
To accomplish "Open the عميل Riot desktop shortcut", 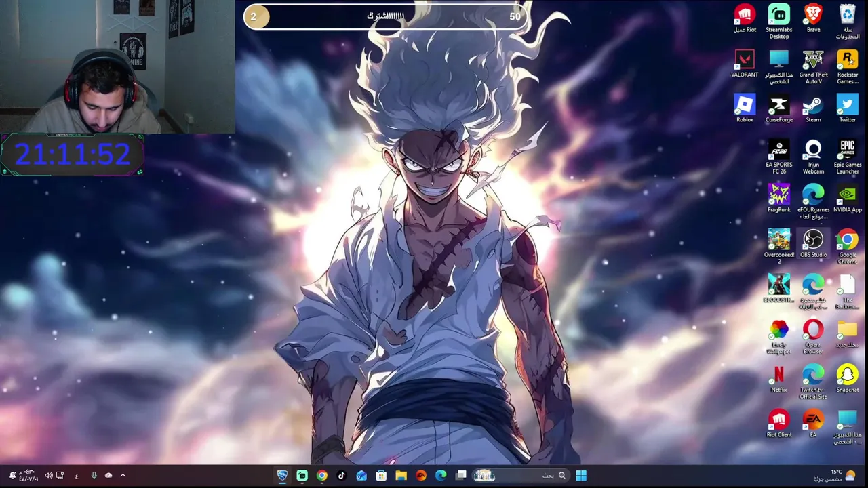I will [745, 19].
